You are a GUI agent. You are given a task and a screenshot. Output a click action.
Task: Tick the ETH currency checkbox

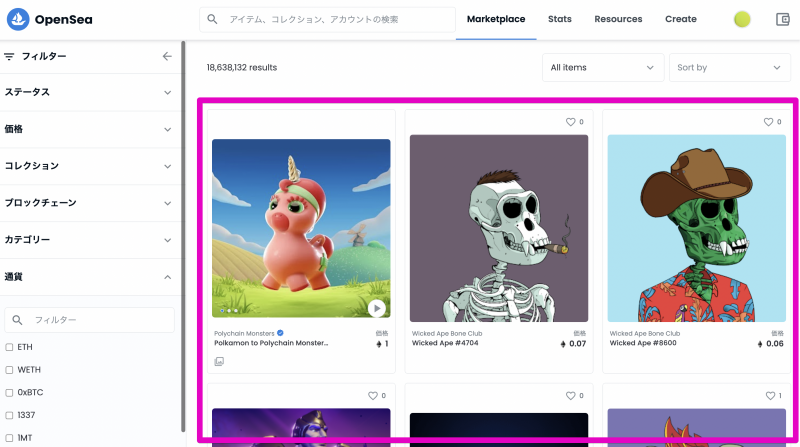pyautogui.click(x=9, y=347)
